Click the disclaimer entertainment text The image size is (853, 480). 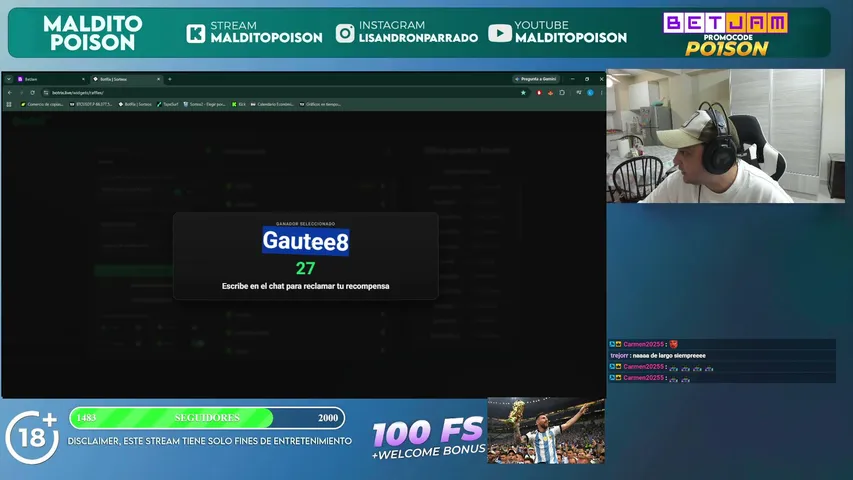209,441
